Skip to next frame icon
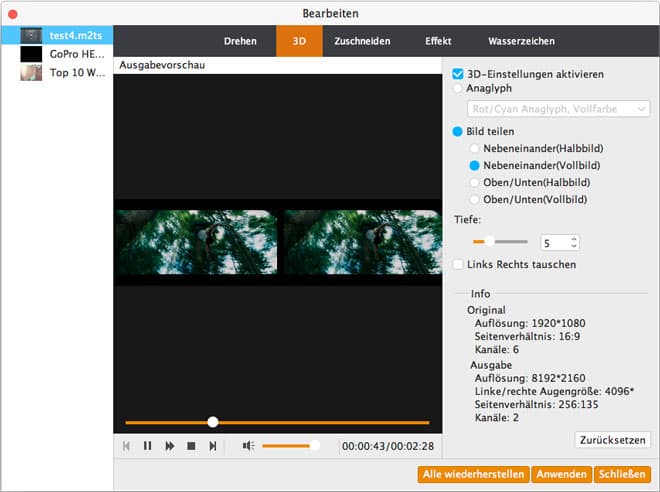660x492 pixels. pos(212,446)
